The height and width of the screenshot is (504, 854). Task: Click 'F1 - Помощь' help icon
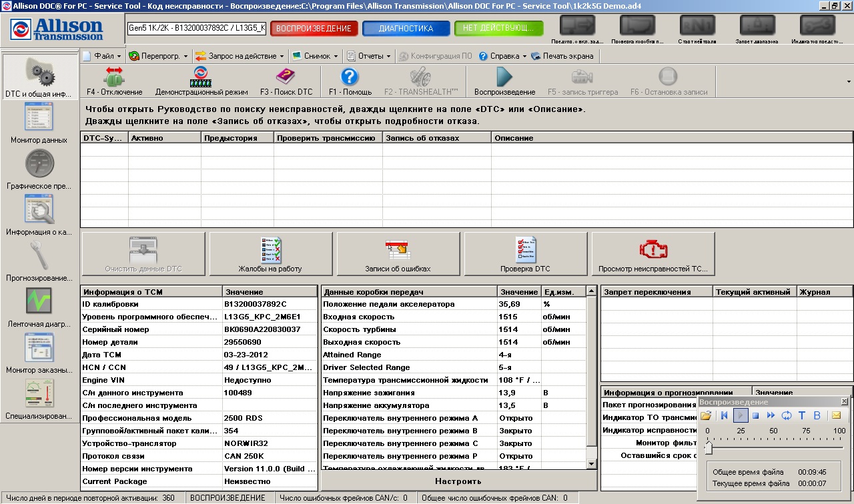point(350,81)
